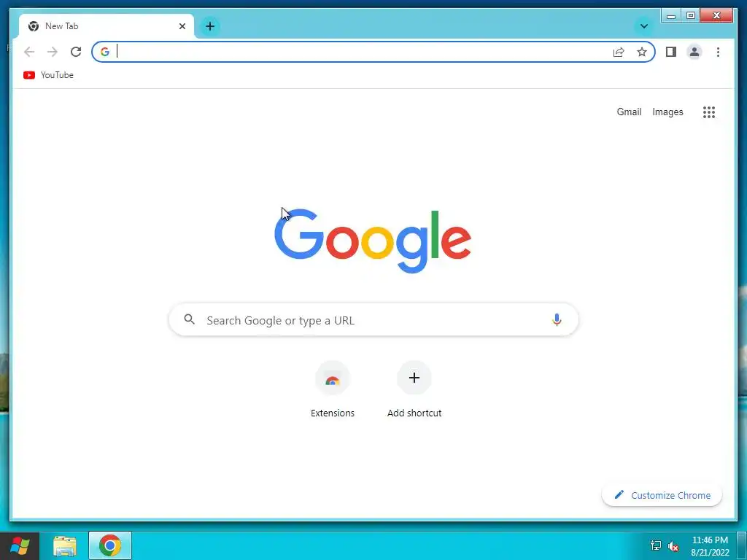Click the Customize Chrome button
Screen dimensions: 747x560
tap(662, 495)
